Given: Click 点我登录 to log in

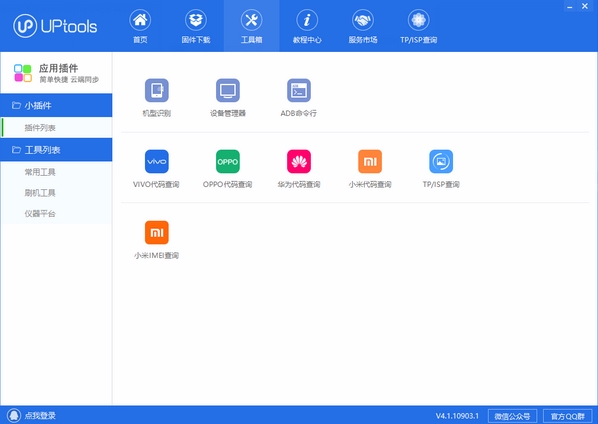Looking at the screenshot, I should pyautogui.click(x=40, y=416).
